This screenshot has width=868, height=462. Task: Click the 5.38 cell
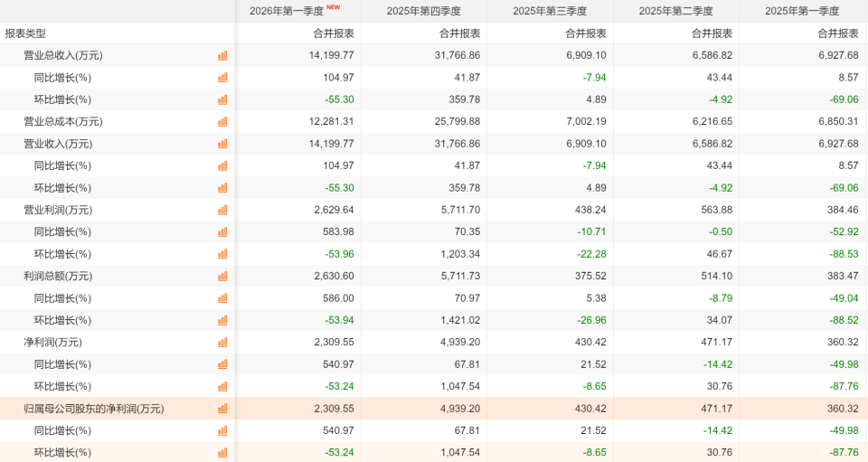tap(596, 298)
